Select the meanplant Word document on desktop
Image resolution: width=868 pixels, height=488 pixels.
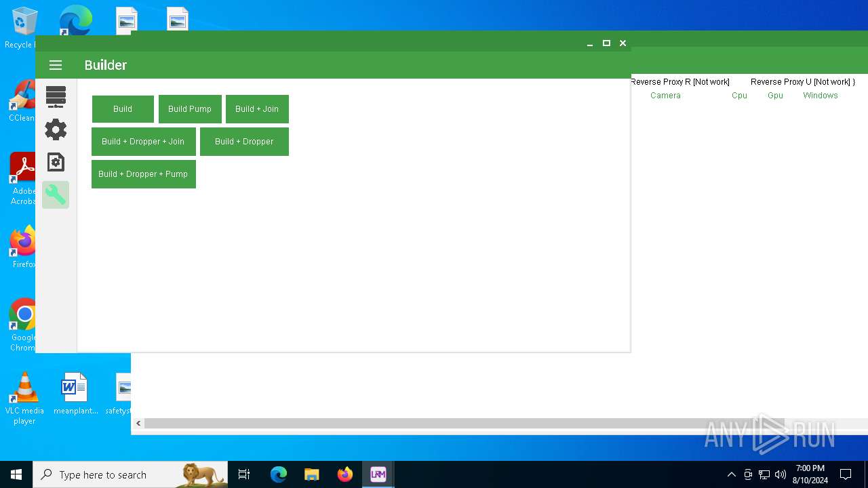click(75, 394)
